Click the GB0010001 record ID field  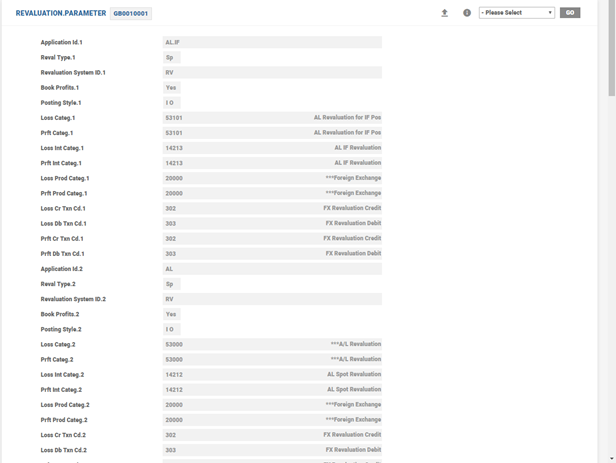coord(131,14)
